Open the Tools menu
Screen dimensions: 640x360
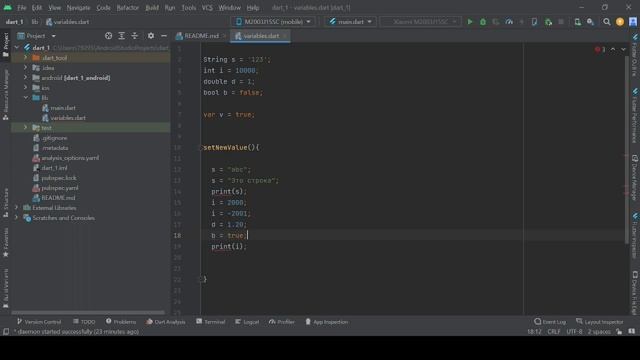point(189,8)
